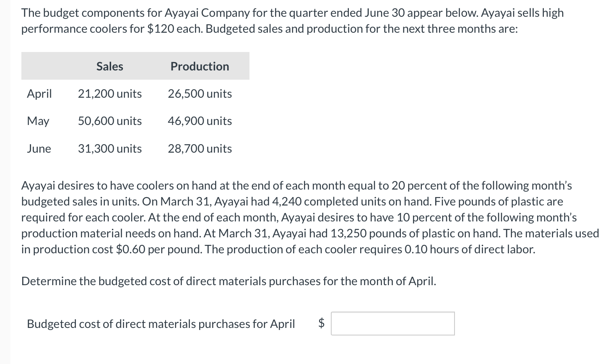
Task: Click the 'Budgeted cost of direct materials purchases' label
Action: pos(161,323)
